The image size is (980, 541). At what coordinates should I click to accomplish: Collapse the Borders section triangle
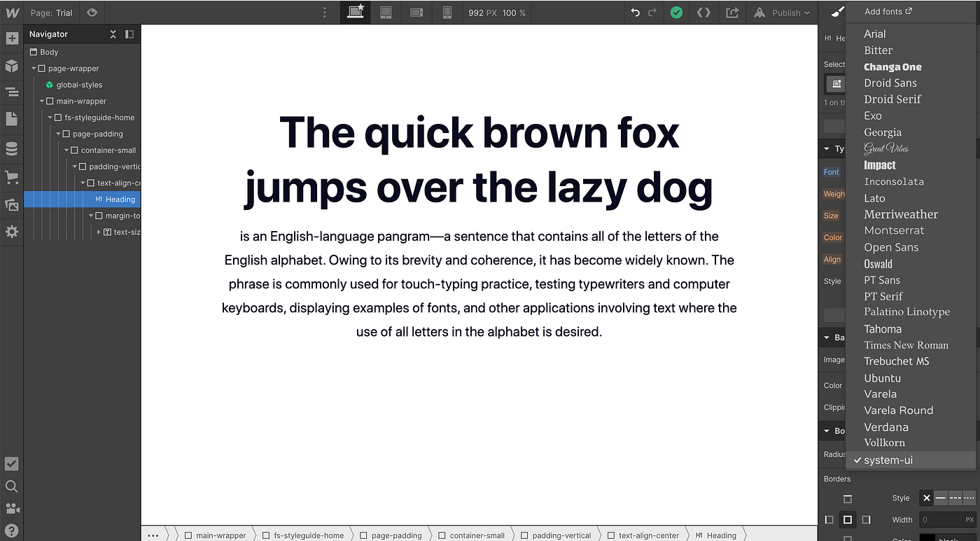(x=827, y=431)
